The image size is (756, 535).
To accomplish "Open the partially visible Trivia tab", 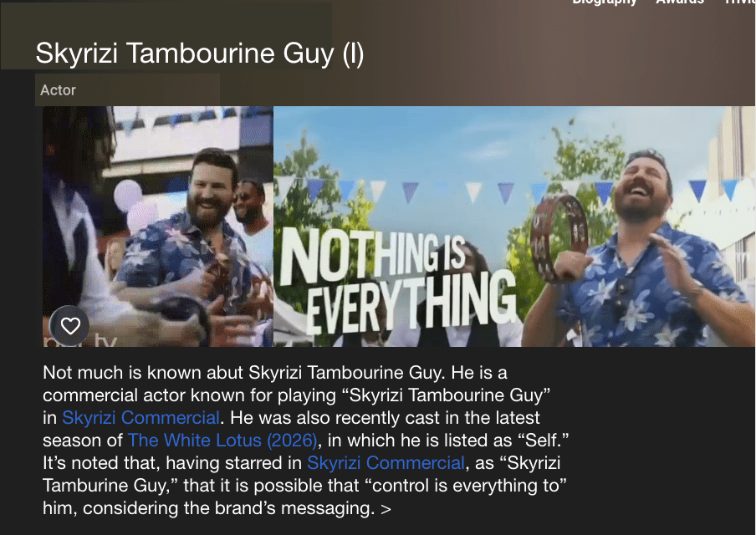I will click(x=740, y=3).
